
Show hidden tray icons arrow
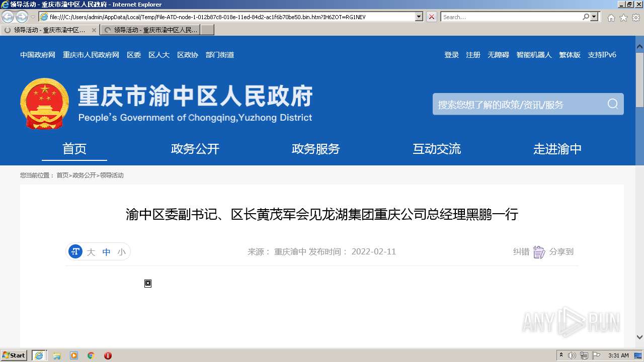pos(561,355)
